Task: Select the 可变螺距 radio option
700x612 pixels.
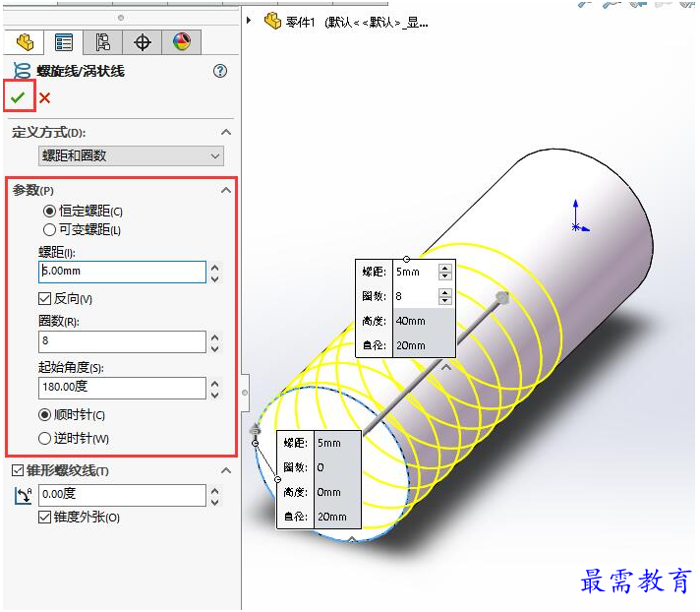Action: (x=49, y=229)
